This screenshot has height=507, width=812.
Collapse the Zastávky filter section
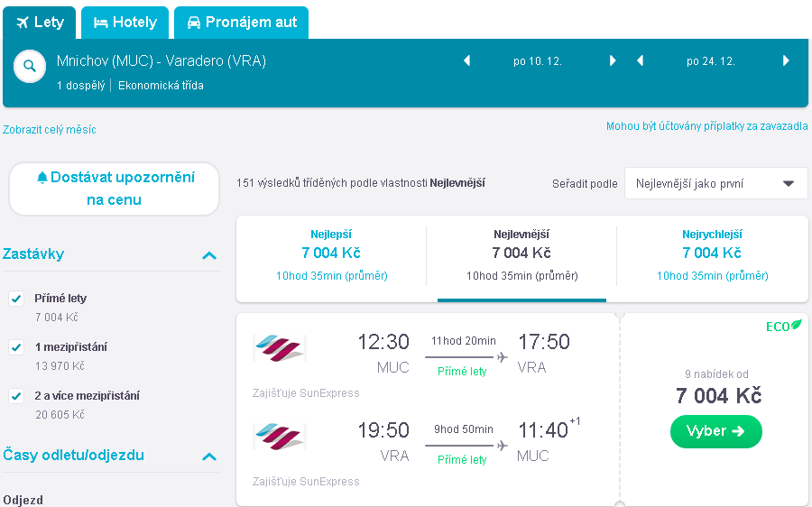pyautogui.click(x=209, y=255)
